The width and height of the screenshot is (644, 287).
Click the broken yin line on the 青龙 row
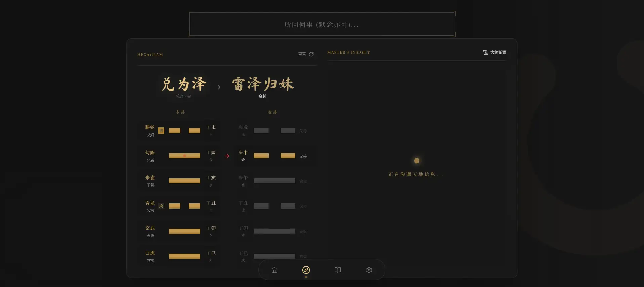[x=184, y=206]
